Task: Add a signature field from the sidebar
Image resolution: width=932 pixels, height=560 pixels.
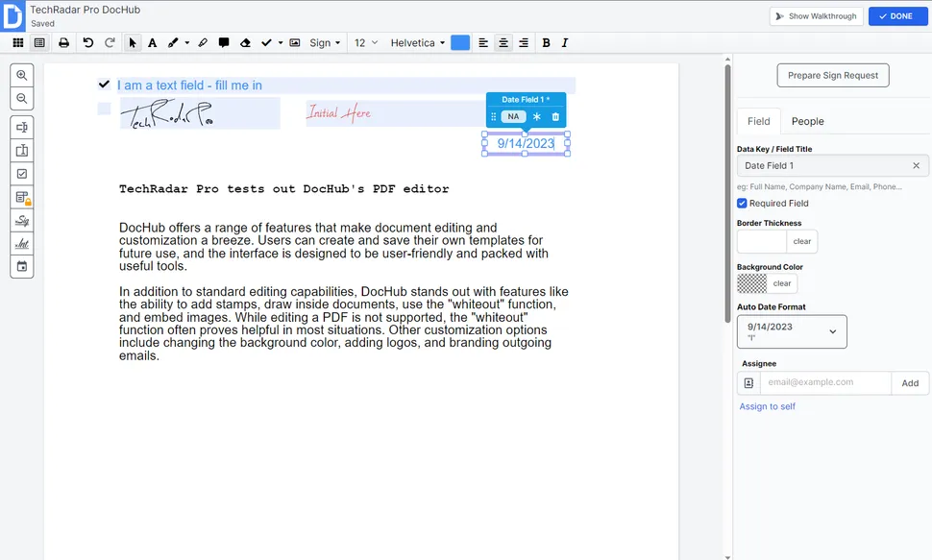Action: tap(22, 220)
